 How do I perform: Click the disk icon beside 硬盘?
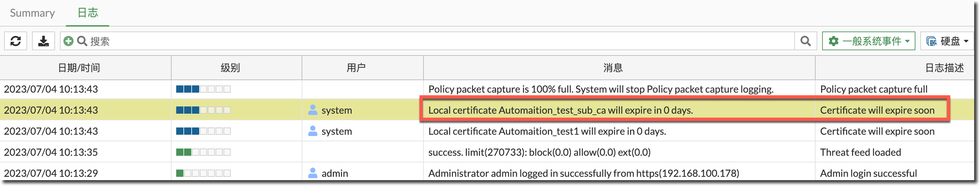click(x=931, y=41)
